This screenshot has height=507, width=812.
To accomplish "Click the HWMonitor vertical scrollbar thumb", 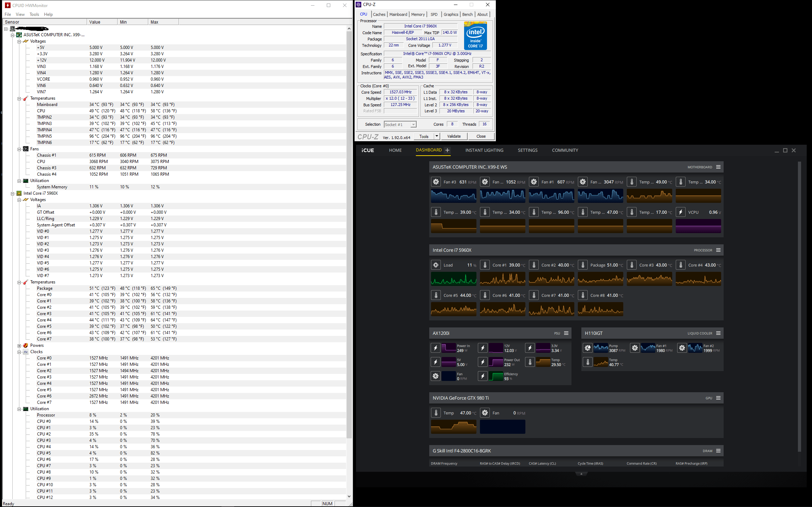I will pos(349,235).
